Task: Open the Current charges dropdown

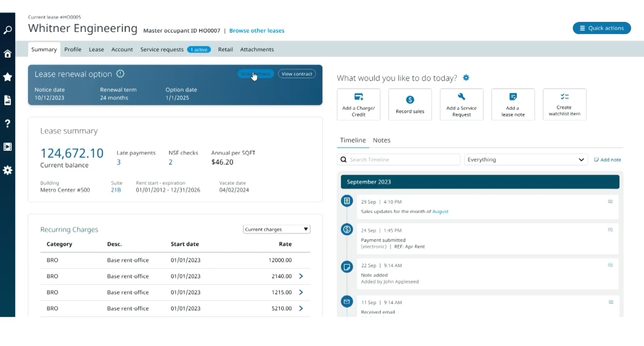Action: (x=277, y=229)
